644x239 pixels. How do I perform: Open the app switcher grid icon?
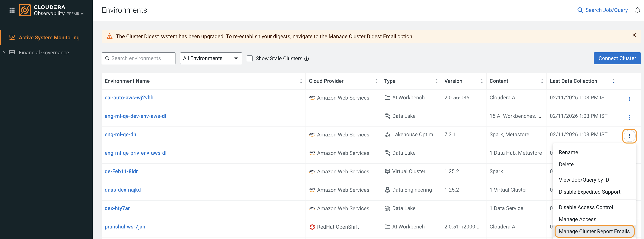(12, 10)
